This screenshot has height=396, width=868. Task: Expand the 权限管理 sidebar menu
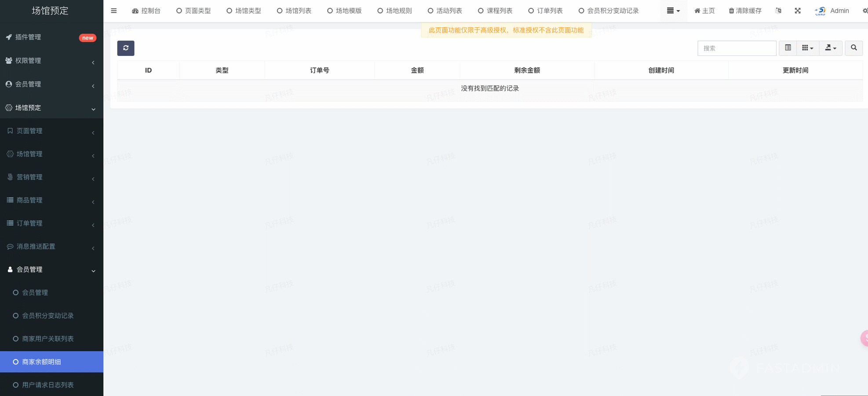pos(51,61)
